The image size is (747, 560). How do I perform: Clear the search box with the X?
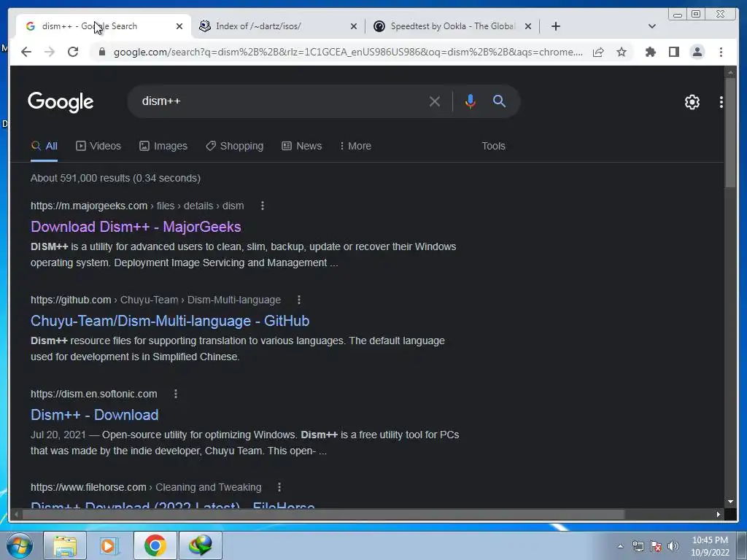point(434,101)
